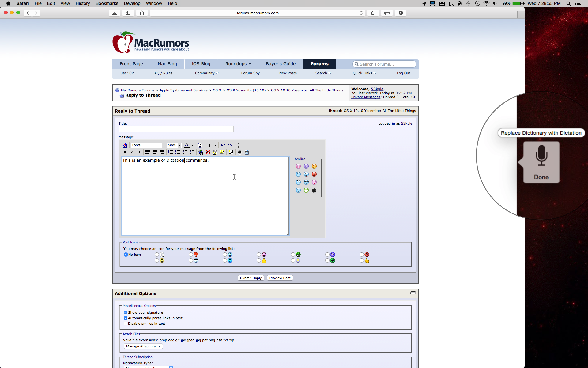Viewport: 588px width, 368px height.
Task: Open the Fonts dropdown
Action: pyautogui.click(x=148, y=145)
